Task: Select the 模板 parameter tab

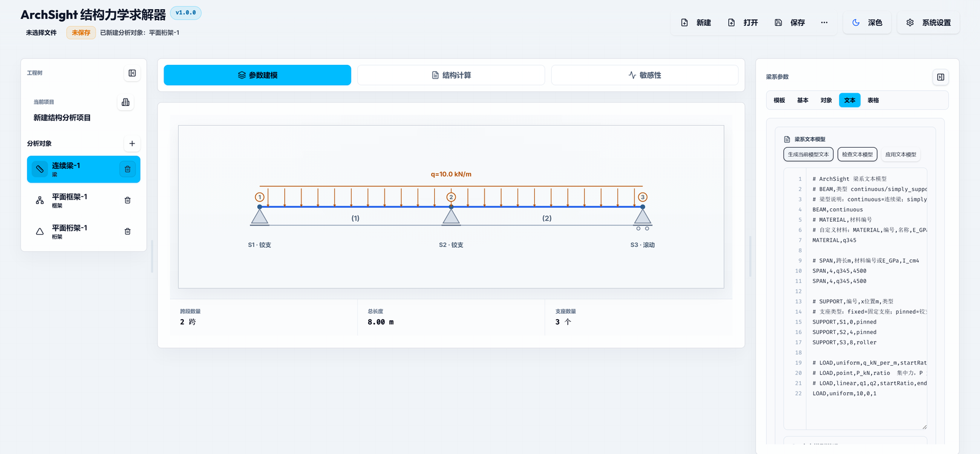Action: pos(779,100)
